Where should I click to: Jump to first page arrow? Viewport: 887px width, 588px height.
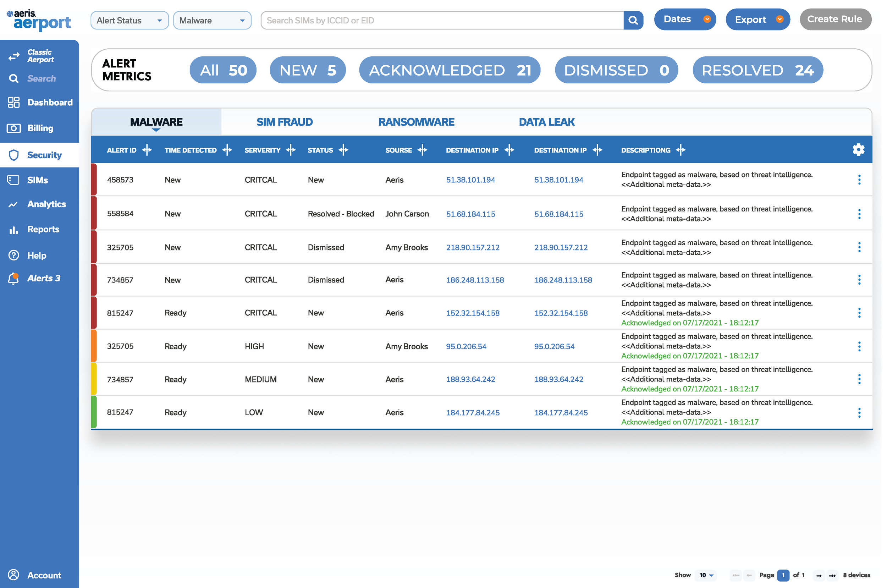[x=736, y=575]
